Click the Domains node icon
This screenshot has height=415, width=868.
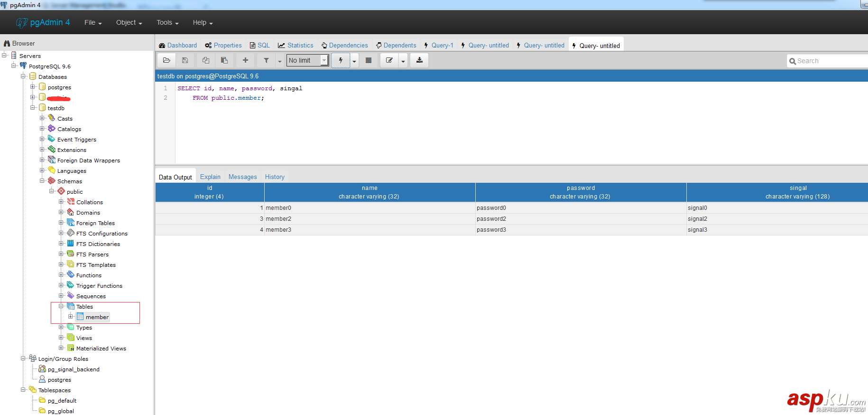[x=71, y=212]
